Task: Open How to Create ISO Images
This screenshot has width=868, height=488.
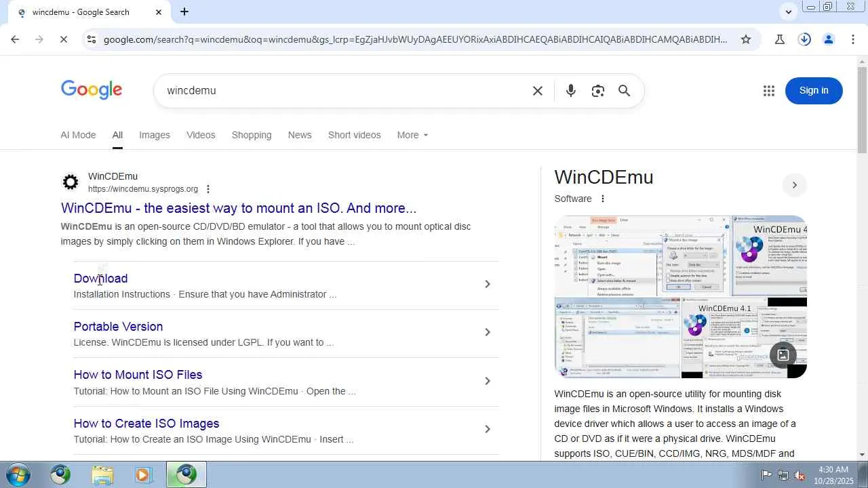Action: point(146,424)
